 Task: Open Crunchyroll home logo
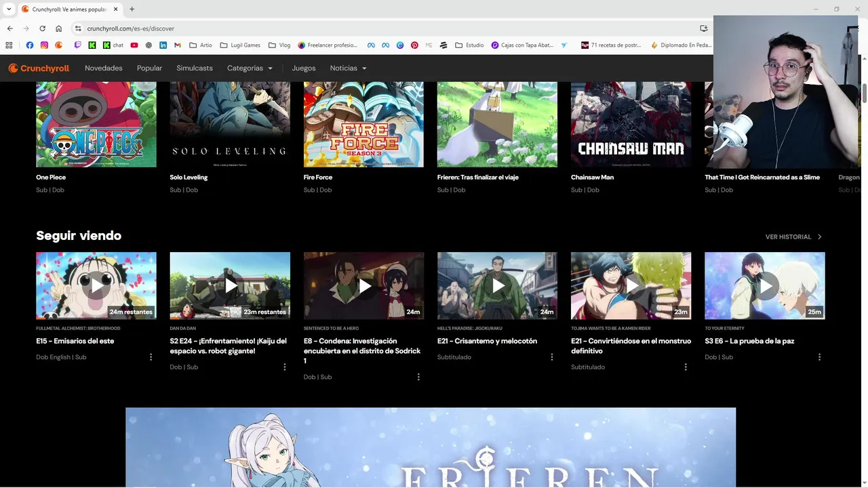pyautogui.click(x=39, y=68)
